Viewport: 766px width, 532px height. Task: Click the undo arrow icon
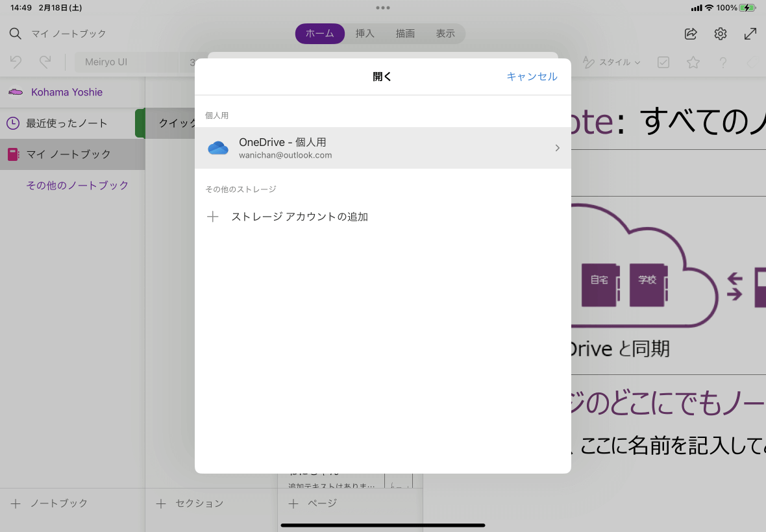click(x=16, y=62)
